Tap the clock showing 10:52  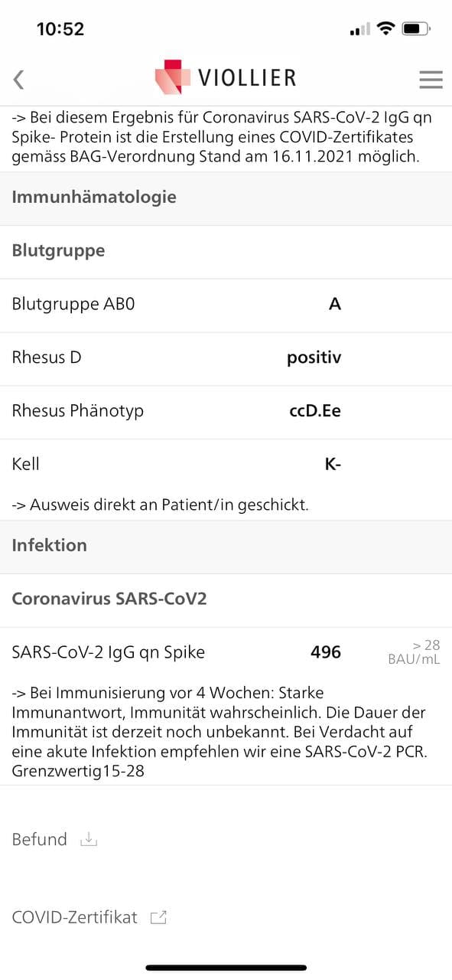tap(60, 28)
